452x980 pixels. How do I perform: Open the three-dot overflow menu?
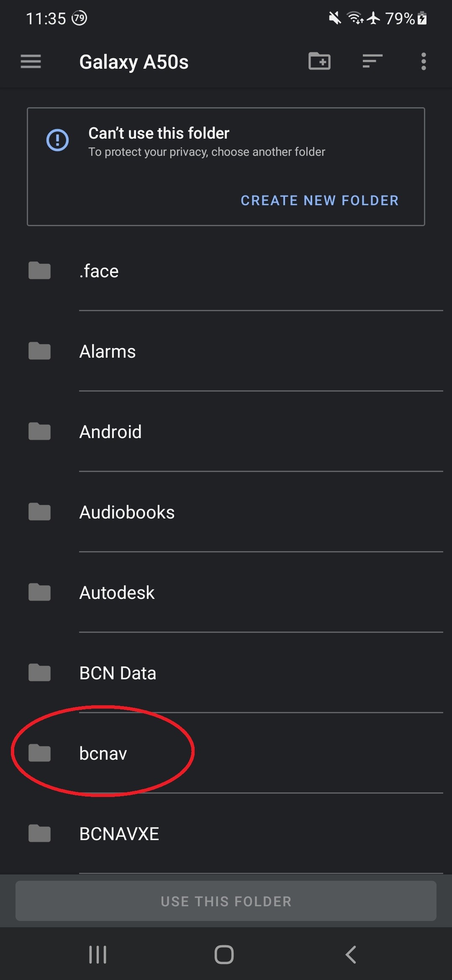pyautogui.click(x=424, y=62)
